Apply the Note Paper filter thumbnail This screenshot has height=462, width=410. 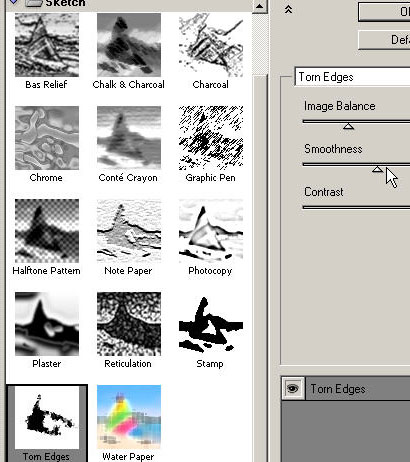point(129,231)
